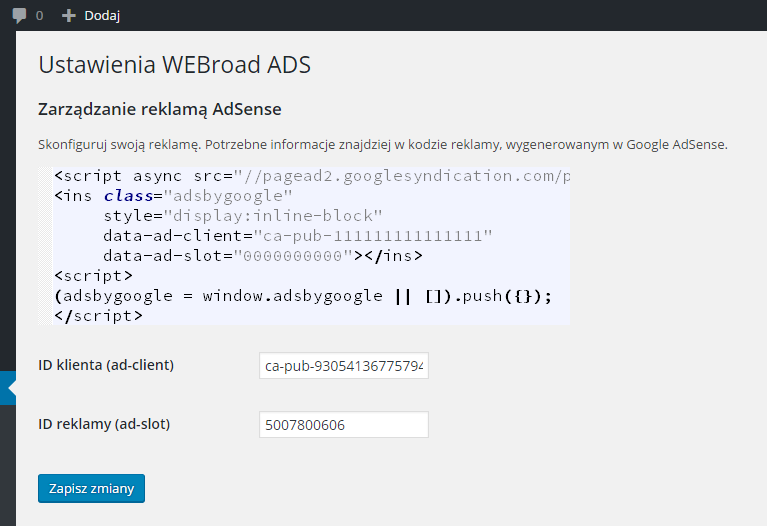Click the ID klienta (ad-client) label
Screen dimensions: 767x526
(106, 365)
